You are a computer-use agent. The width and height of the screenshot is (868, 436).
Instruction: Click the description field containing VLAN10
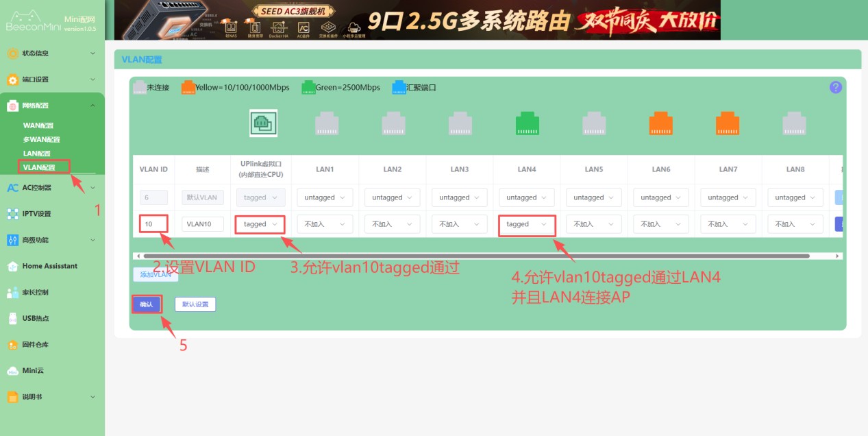203,224
